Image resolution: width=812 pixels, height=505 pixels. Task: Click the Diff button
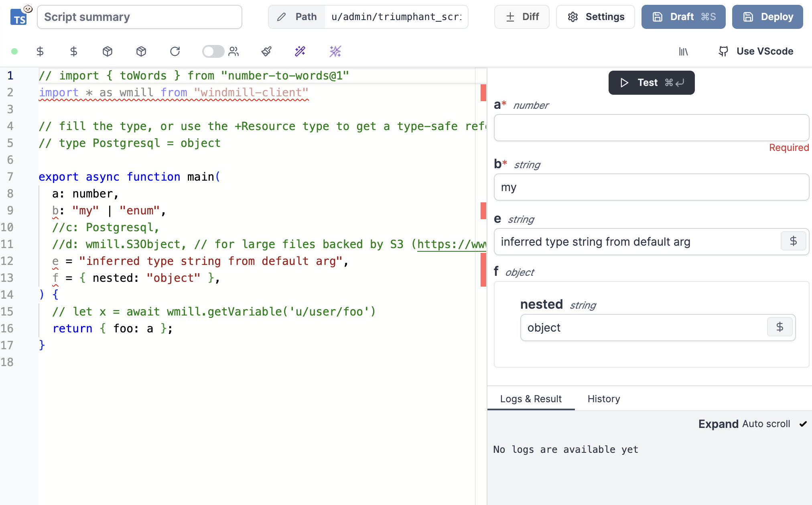point(522,17)
